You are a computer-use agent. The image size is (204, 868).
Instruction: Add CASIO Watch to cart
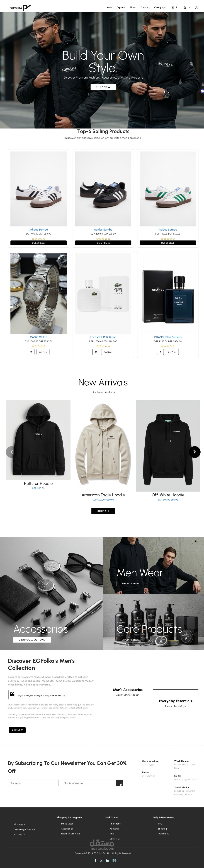(31, 352)
